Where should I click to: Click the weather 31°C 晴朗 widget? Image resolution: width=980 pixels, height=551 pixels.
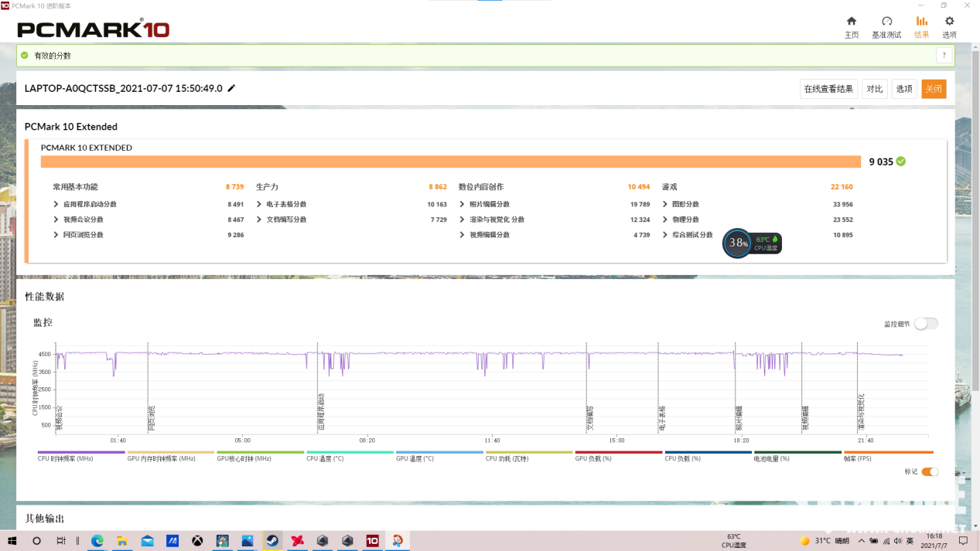pyautogui.click(x=825, y=541)
